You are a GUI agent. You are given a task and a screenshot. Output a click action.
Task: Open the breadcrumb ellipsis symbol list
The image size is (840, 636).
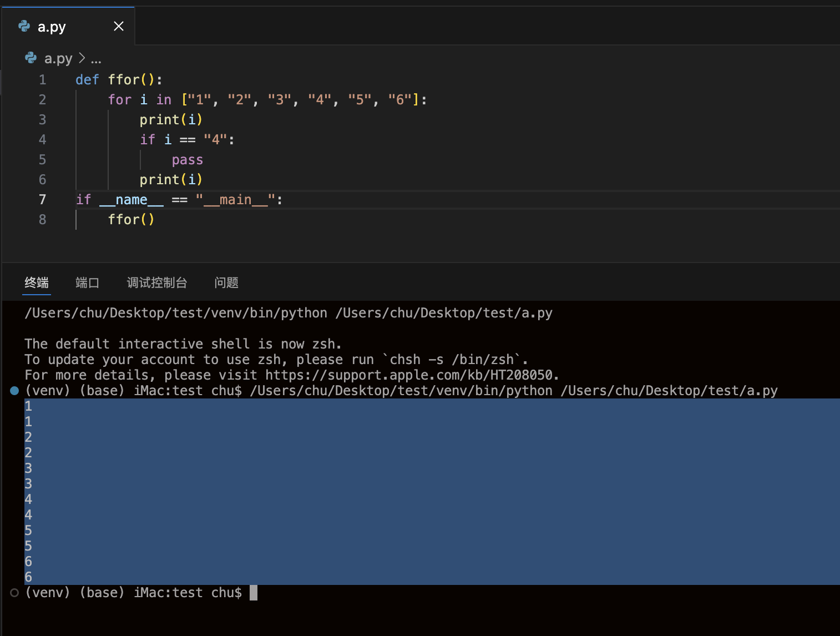pos(96,59)
